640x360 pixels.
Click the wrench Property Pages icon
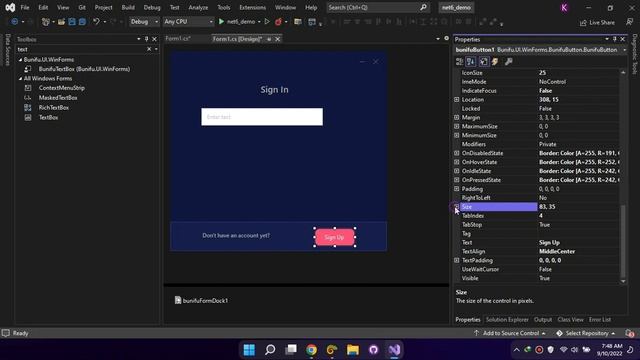pos(508,62)
